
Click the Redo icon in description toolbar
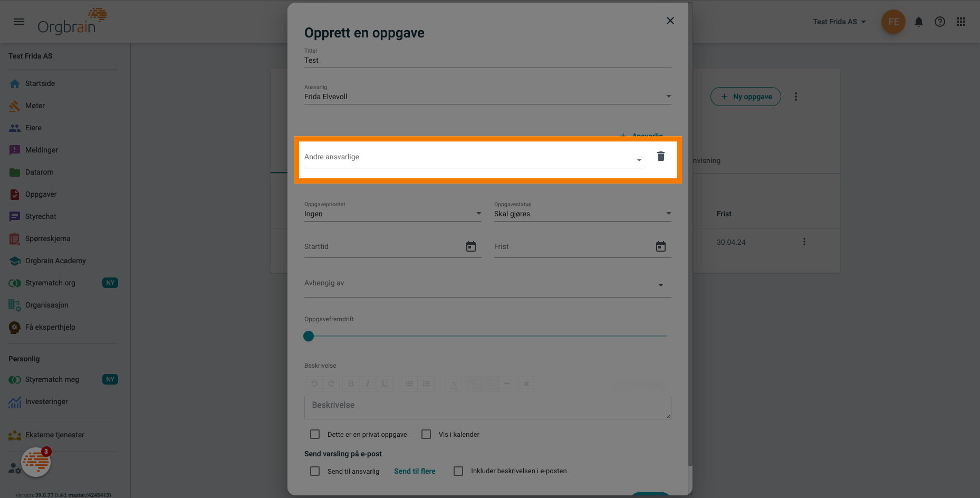point(331,384)
